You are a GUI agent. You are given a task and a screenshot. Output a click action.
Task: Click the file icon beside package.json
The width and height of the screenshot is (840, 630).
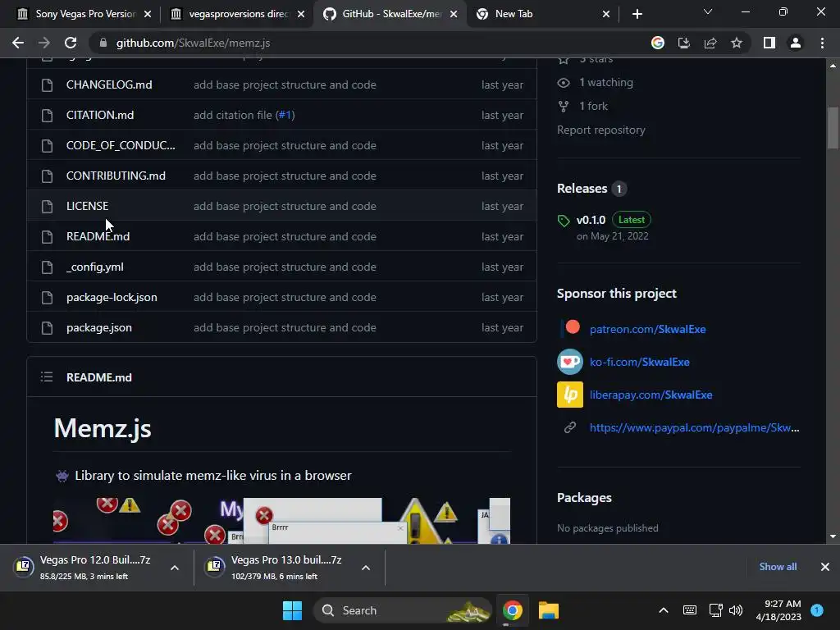coord(47,328)
